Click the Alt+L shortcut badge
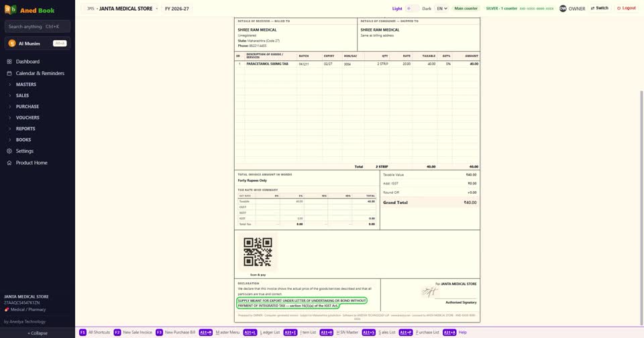Screen dimensions: 644x338 coord(250,332)
